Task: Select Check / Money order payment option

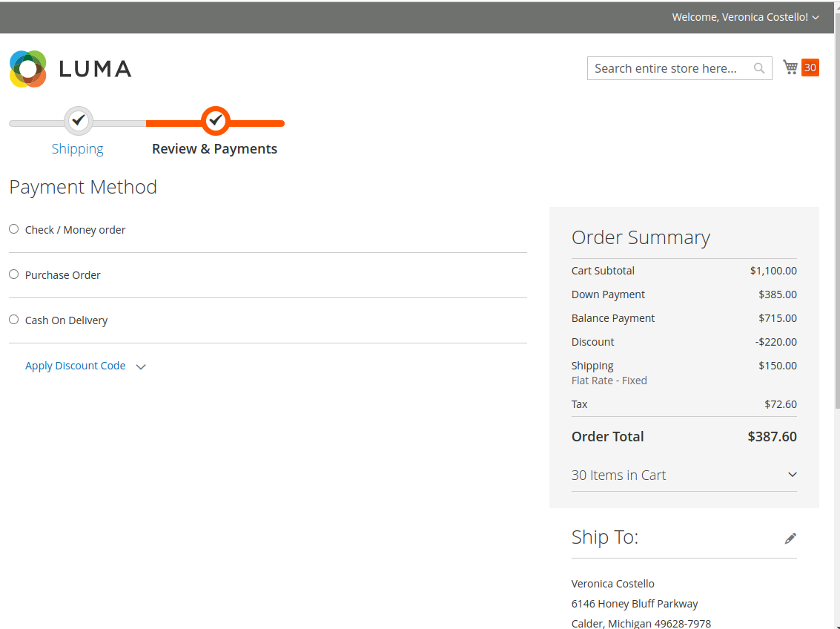Action: click(x=13, y=229)
